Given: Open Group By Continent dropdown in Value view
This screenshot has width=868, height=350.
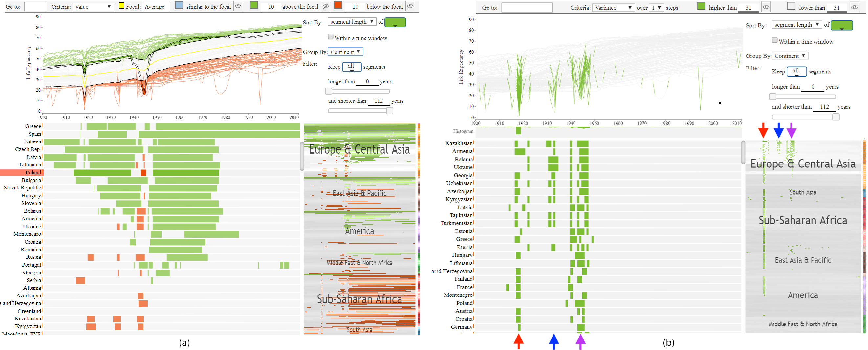Looking at the screenshot, I should tap(345, 52).
